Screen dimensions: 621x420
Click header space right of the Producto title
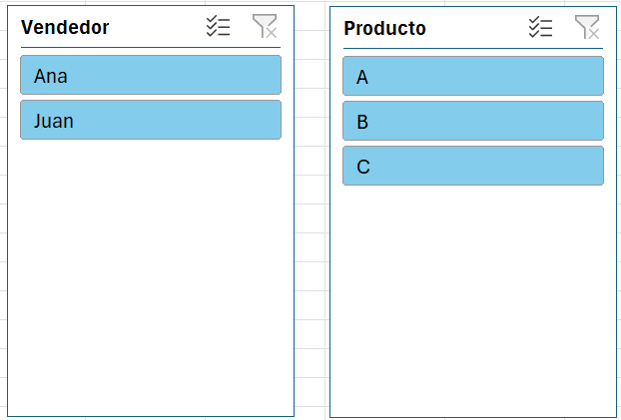pos(475,29)
